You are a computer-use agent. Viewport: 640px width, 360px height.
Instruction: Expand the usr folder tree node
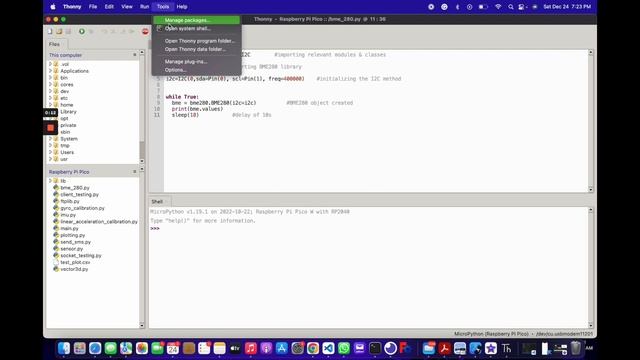(x=50, y=159)
